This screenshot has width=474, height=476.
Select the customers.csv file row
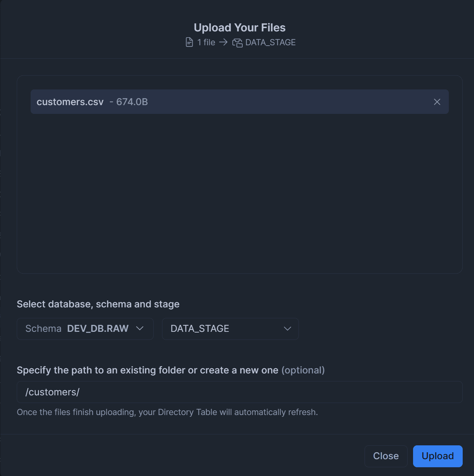click(234, 102)
